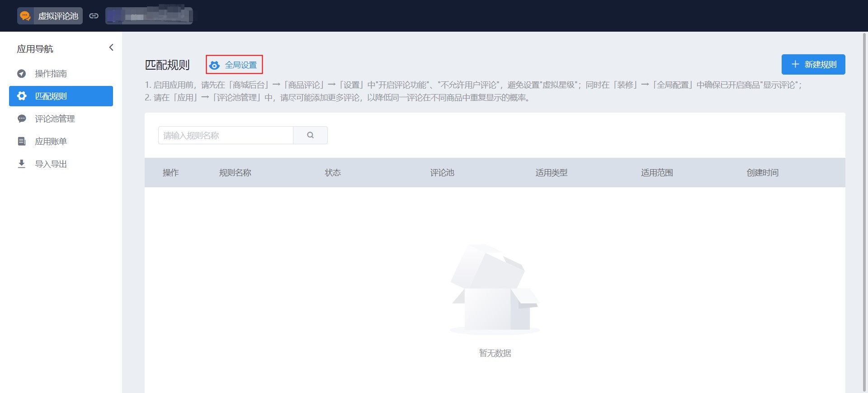The image size is (868, 393).
Task: Collapse the 应用导航 sidebar chevron
Action: 111,47
